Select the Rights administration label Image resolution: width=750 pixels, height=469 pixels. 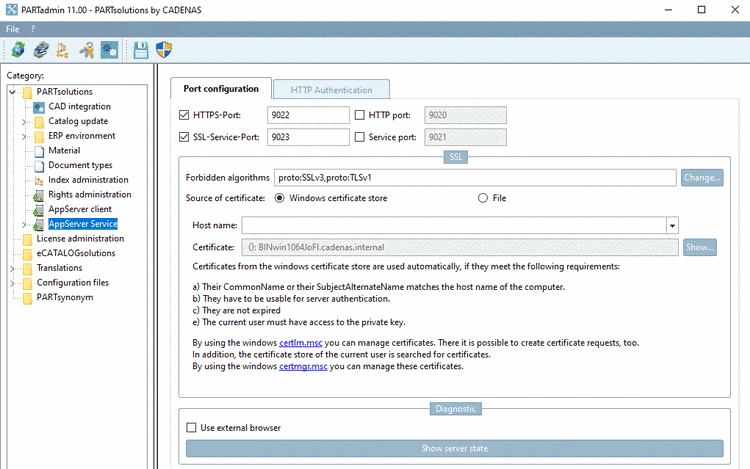click(x=89, y=195)
